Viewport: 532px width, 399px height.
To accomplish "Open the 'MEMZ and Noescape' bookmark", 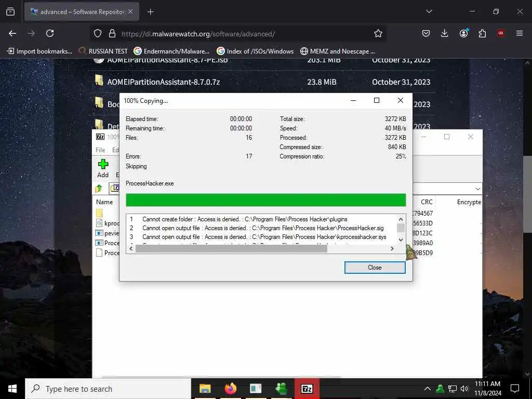I will click(338, 51).
